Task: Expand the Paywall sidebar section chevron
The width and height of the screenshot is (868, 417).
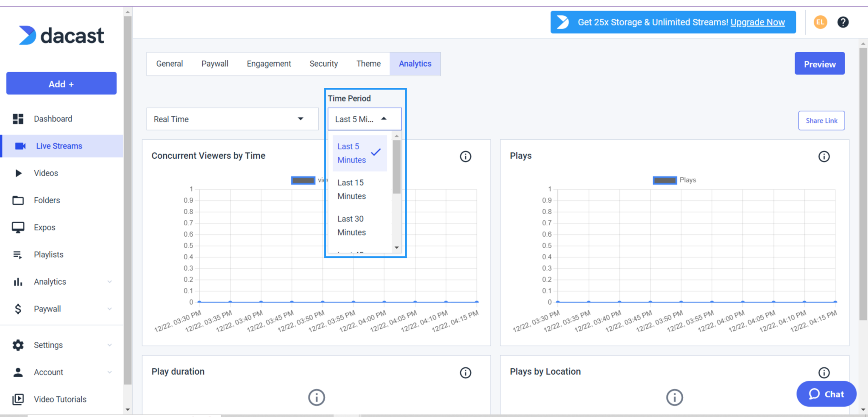Action: 110,308
